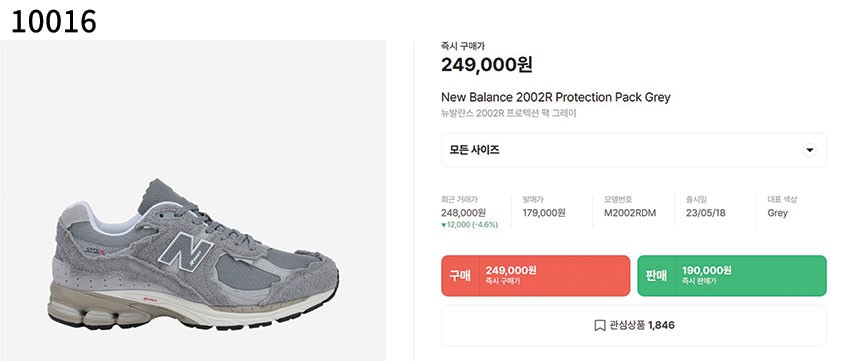Click the 190,000원 price inside the green button

[x=706, y=270]
